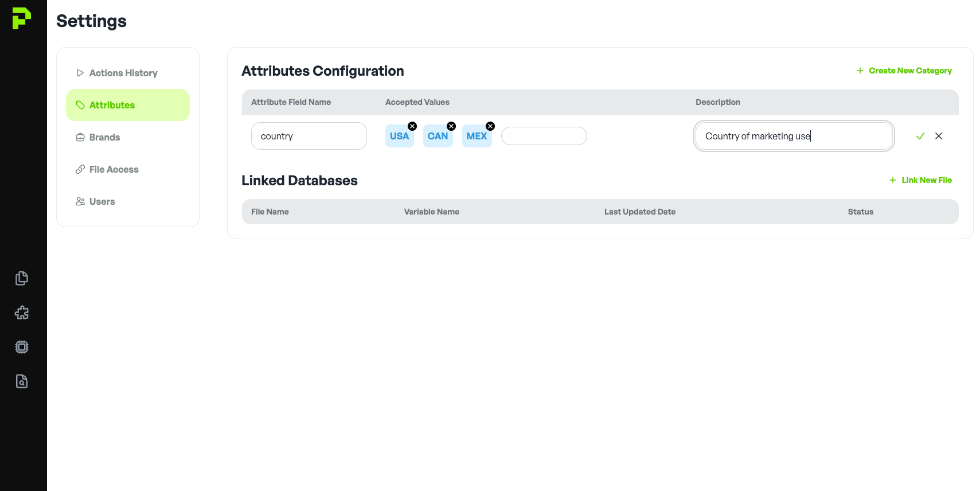Click Create New Category button
The width and height of the screenshot is (980, 491).
pos(904,71)
